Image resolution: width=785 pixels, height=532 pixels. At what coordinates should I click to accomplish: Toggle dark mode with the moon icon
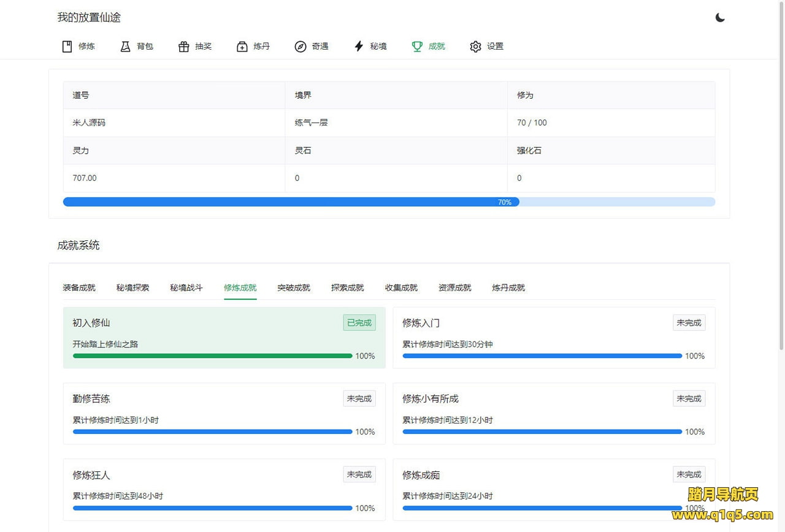(720, 17)
